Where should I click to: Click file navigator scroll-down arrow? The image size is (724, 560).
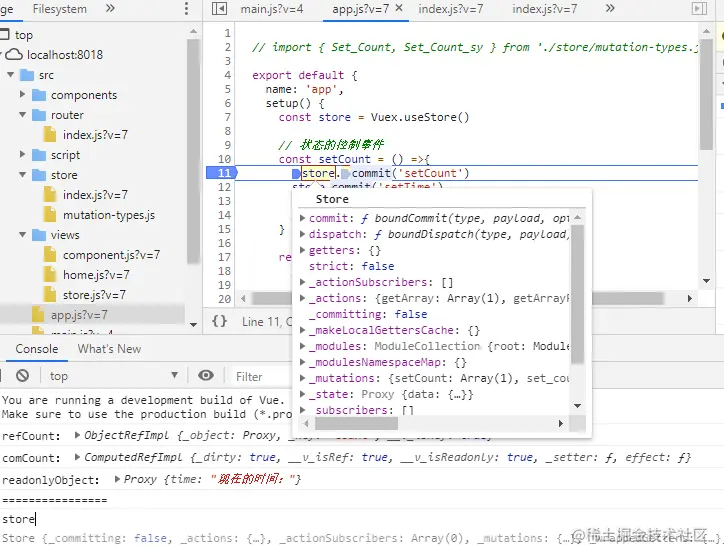click(x=193, y=325)
